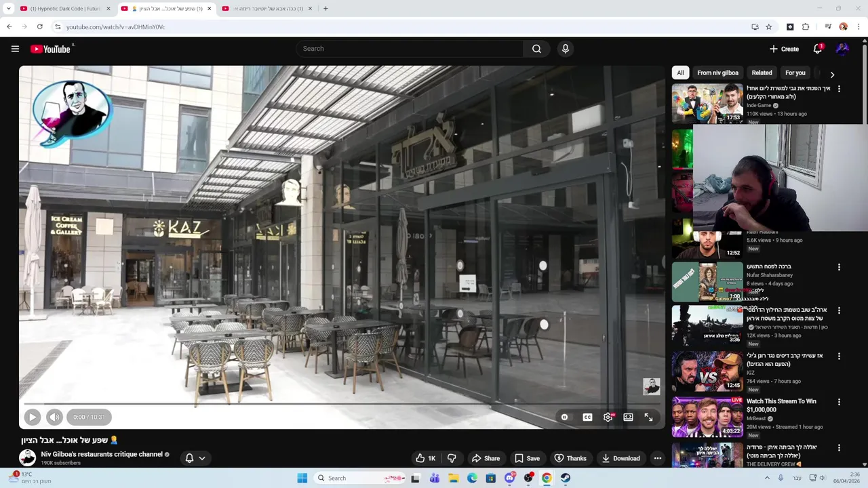Open the account avatar menu

click(x=842, y=49)
